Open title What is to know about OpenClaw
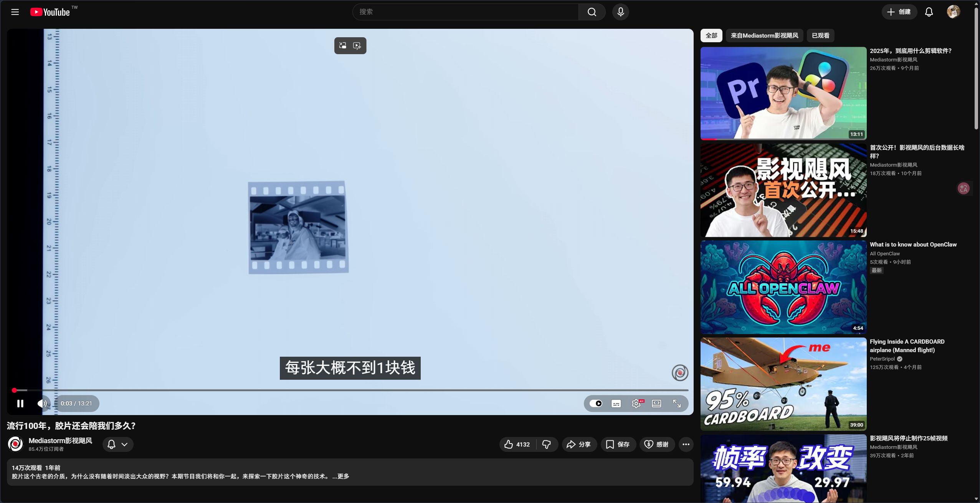Screen dimensions: 980x503 pos(913,245)
